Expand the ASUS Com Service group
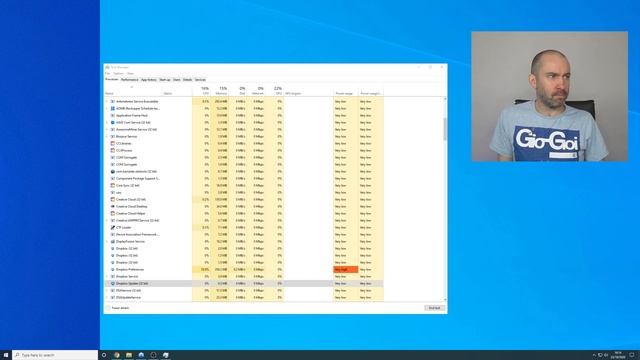640x360 pixels. (107, 122)
